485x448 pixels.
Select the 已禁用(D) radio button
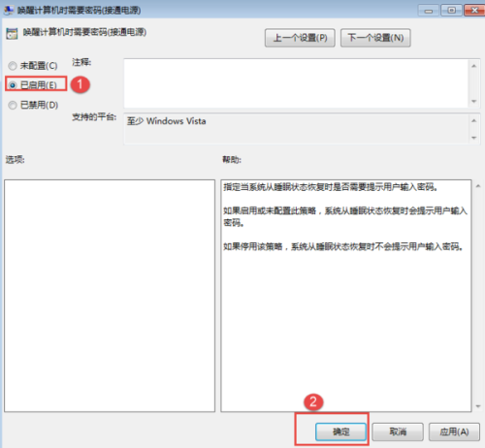tap(13, 105)
